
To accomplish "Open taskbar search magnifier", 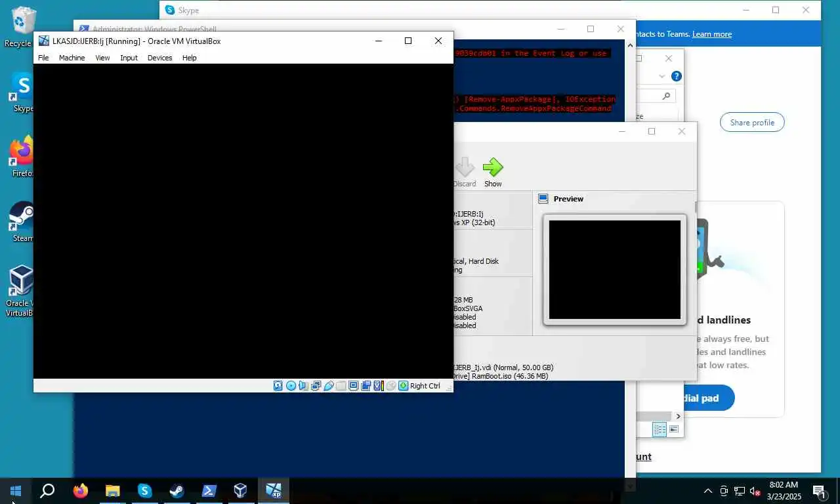I will 47,490.
